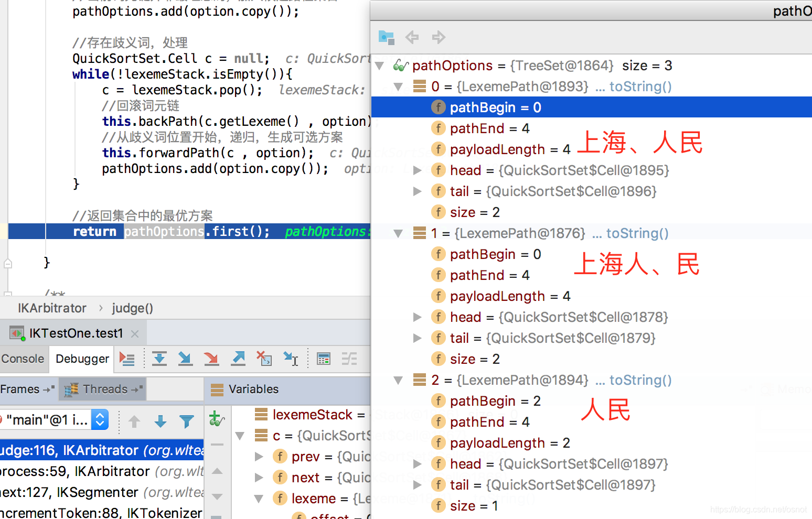
Task: Click the previous frame up arrow
Action: click(x=134, y=421)
